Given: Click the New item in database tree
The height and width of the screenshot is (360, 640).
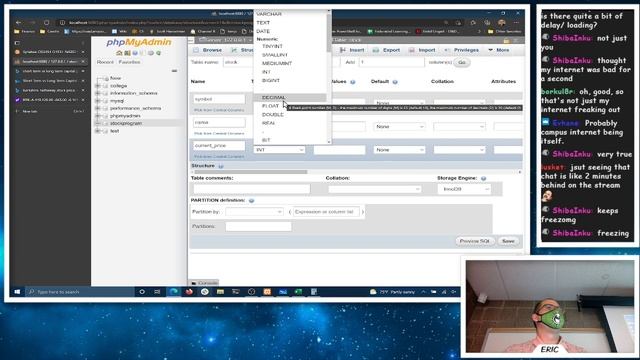Looking at the screenshot, I should [116, 78].
